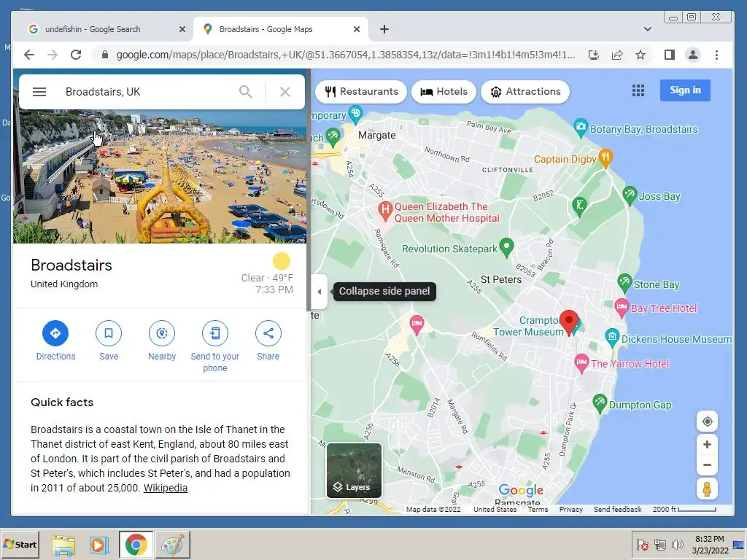Viewport: 747px width, 560px height.
Task: Click the Margate label on the map
Action: coord(377,135)
